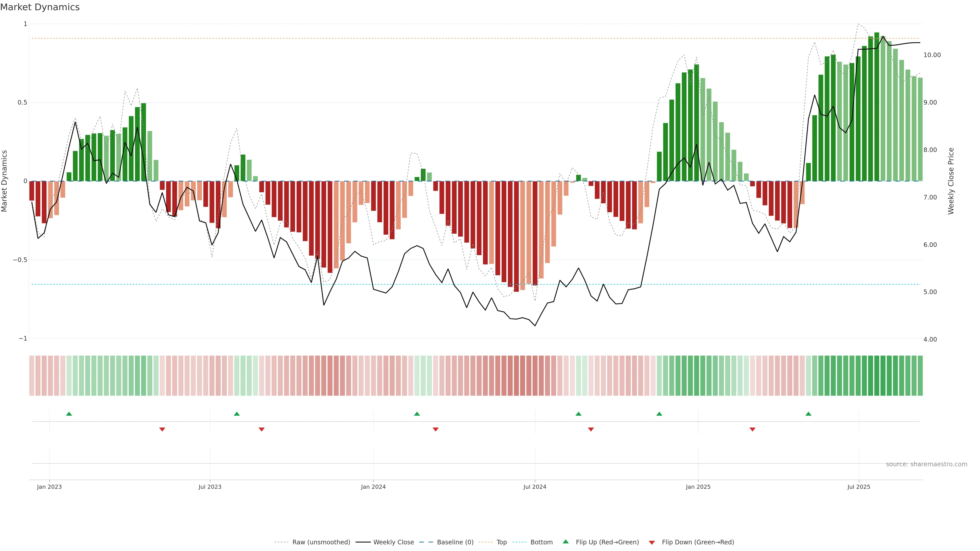Click the Market Dynamics chart title
The height and width of the screenshot is (551, 980).
pos(40,7)
